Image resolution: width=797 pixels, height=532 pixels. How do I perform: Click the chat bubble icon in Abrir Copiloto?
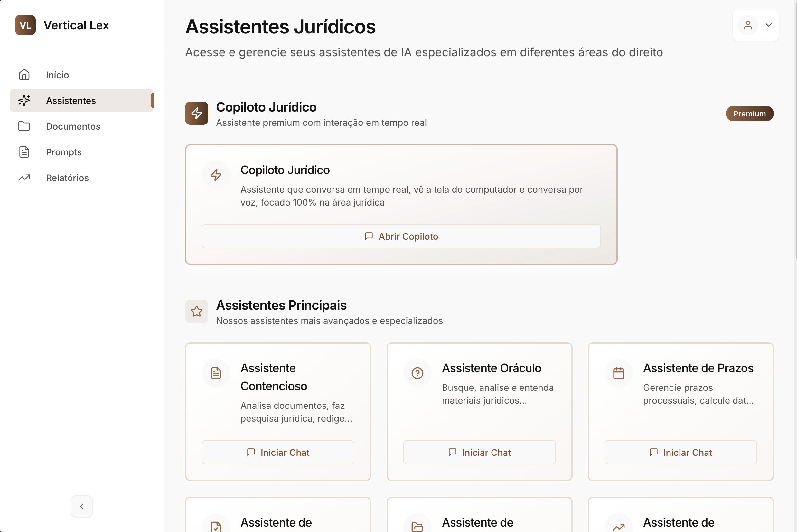coord(369,236)
